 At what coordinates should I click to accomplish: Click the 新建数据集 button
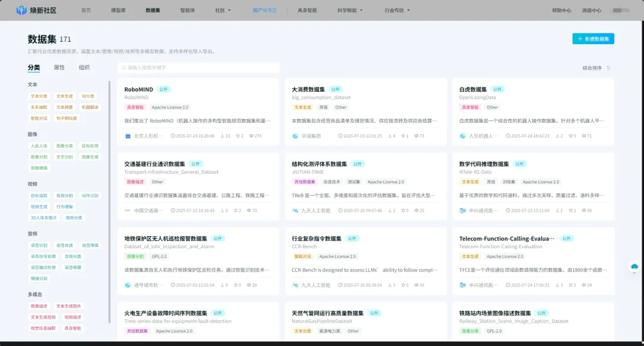(592, 38)
